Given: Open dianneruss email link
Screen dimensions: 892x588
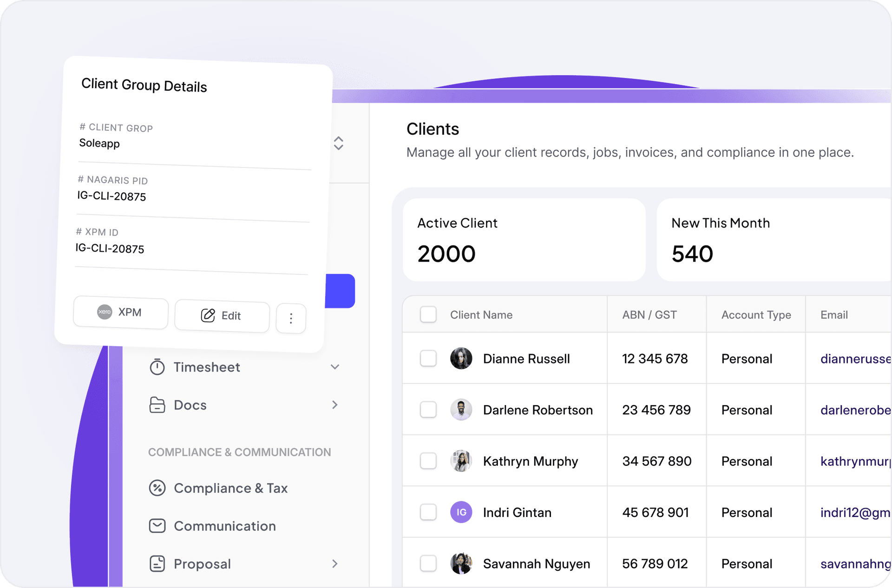Looking at the screenshot, I should pos(856,359).
